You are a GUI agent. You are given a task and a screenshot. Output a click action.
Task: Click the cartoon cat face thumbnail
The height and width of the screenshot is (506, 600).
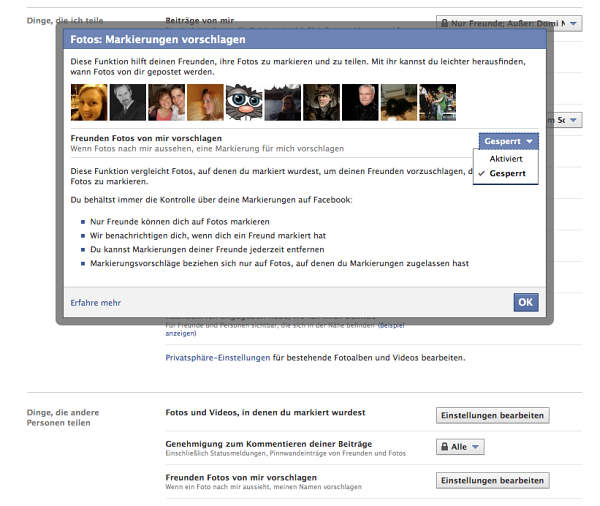[244, 103]
